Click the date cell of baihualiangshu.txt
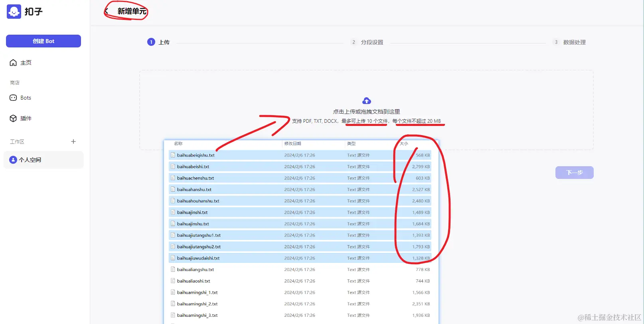644x324 pixels. 300,270
